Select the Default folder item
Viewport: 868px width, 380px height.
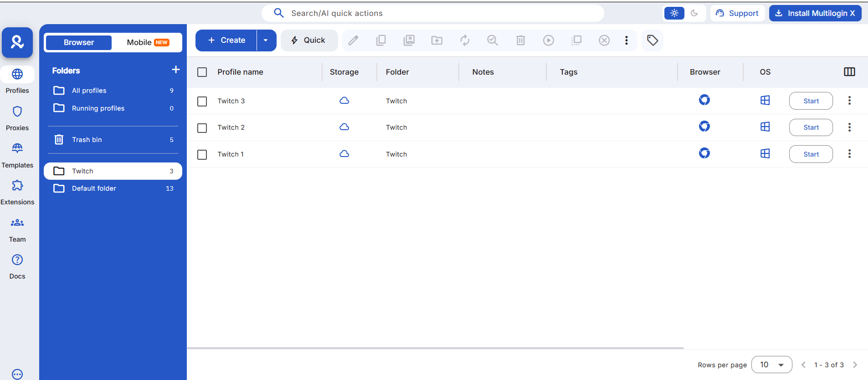point(94,188)
